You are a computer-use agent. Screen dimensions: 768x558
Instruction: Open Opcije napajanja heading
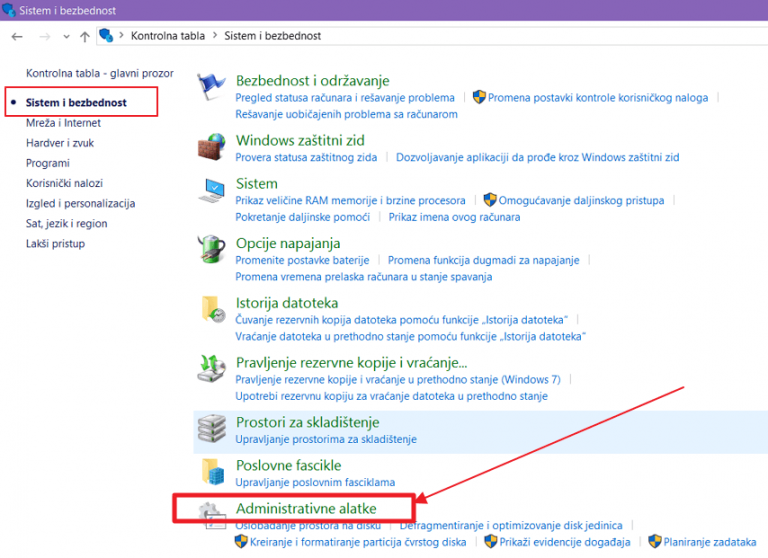[288, 243]
